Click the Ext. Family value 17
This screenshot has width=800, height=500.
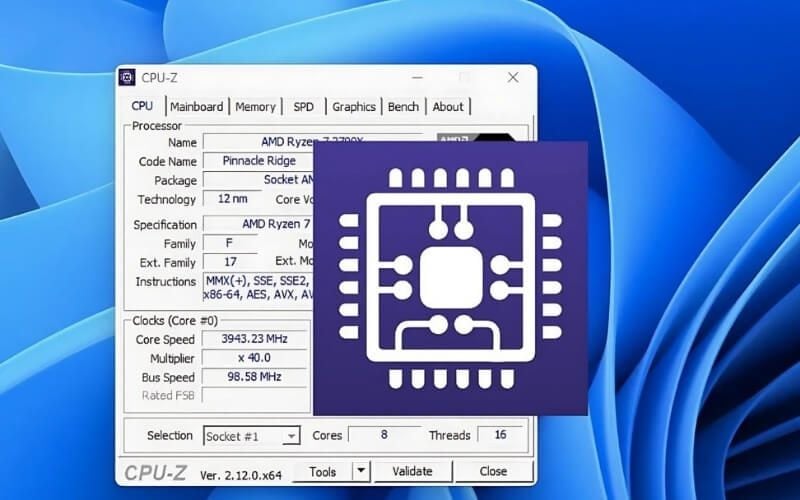(230, 262)
